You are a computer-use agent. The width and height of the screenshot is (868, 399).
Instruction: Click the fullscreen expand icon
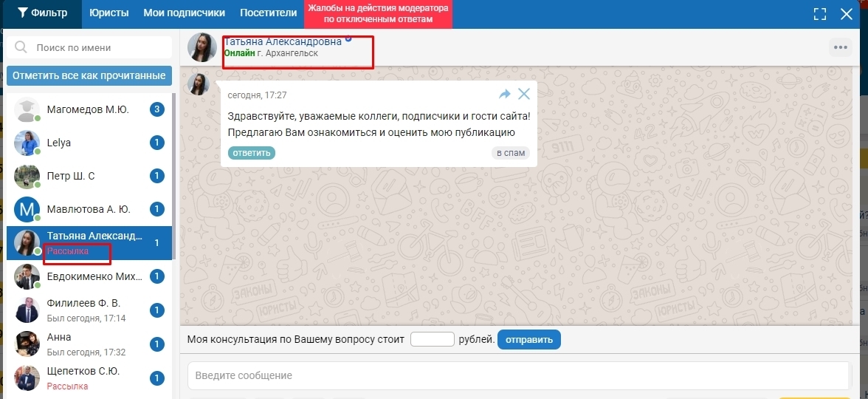(820, 14)
